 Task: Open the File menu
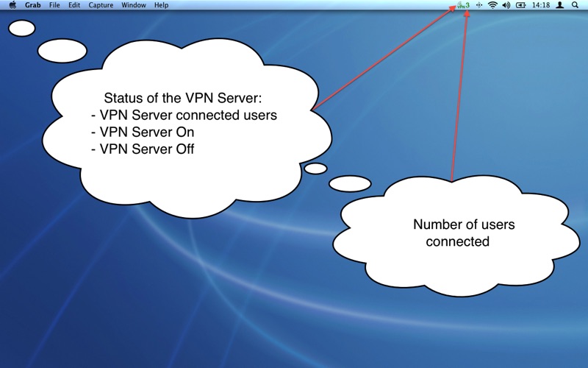click(54, 5)
